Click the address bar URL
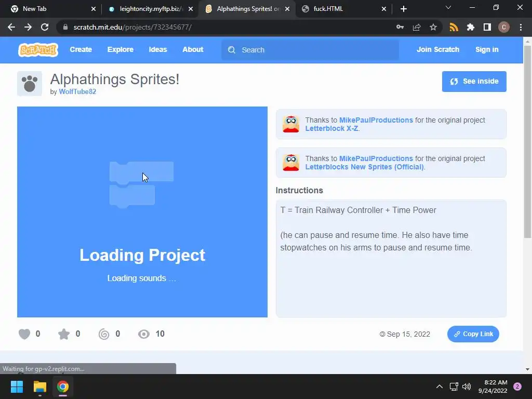Image resolution: width=532 pixels, height=399 pixels. click(132, 27)
